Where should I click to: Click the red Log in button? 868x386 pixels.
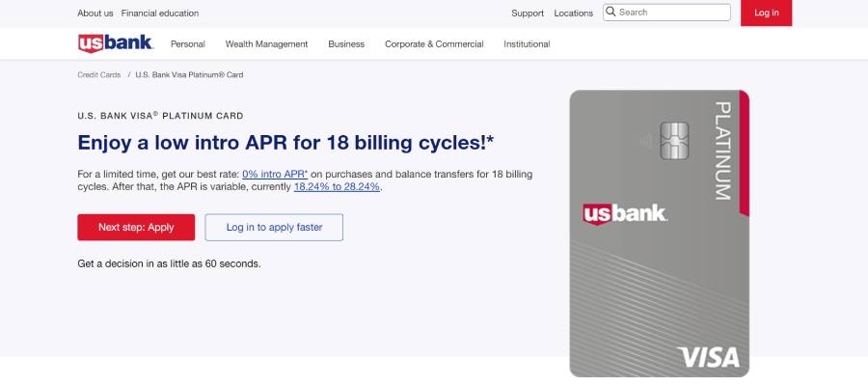766,13
